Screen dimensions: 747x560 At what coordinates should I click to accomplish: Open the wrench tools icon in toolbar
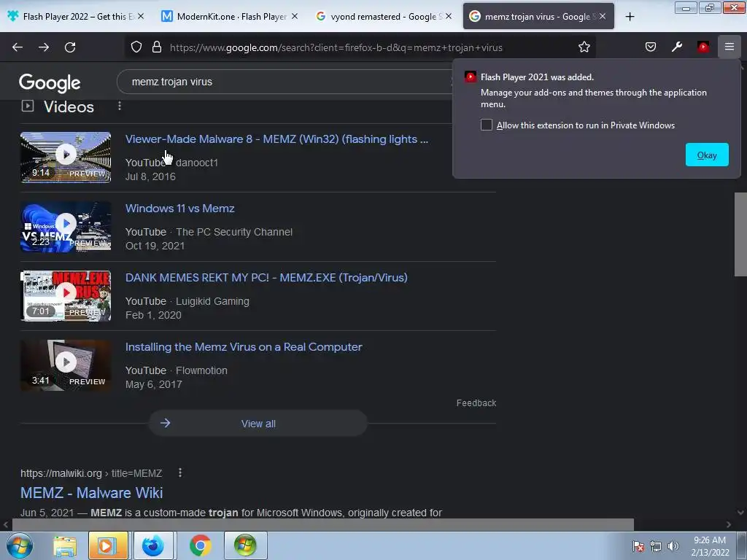(677, 47)
